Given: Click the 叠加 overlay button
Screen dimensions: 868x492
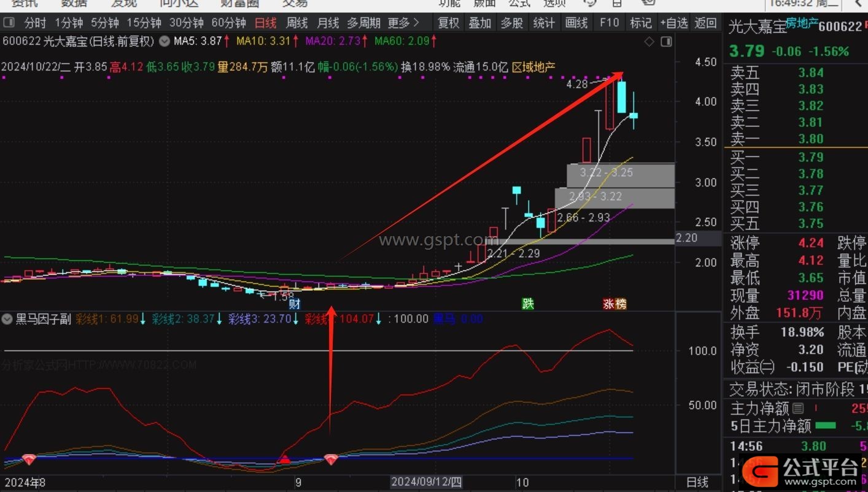Looking at the screenshot, I should [x=480, y=23].
